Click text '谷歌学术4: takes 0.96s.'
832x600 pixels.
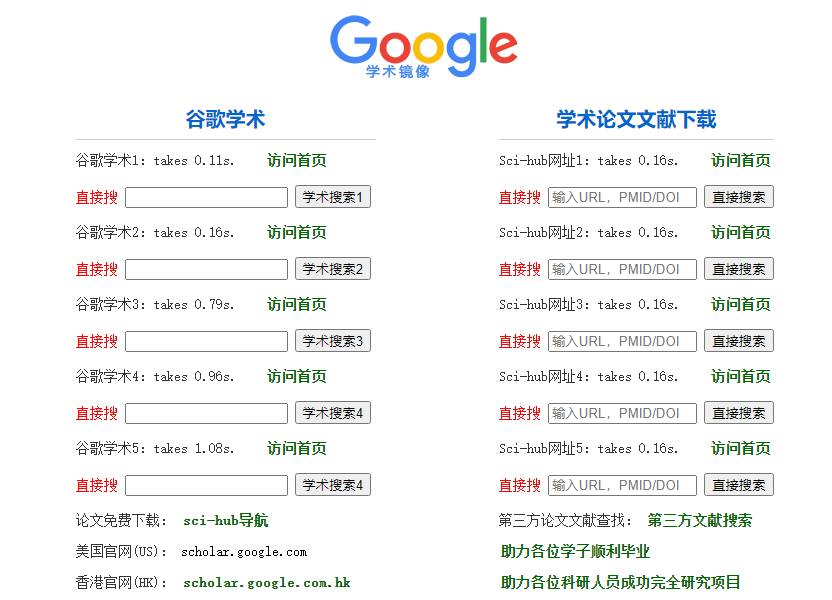pyautogui.click(x=155, y=377)
